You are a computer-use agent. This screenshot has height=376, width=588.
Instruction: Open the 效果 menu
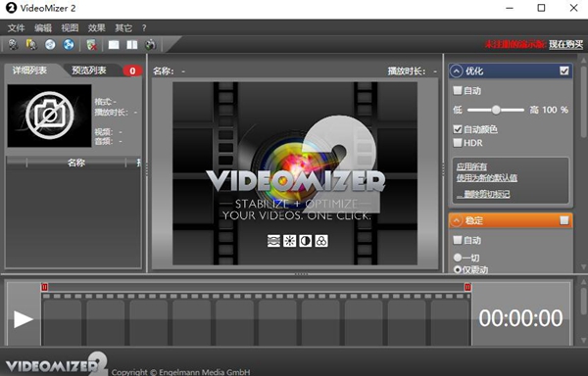pos(97,28)
